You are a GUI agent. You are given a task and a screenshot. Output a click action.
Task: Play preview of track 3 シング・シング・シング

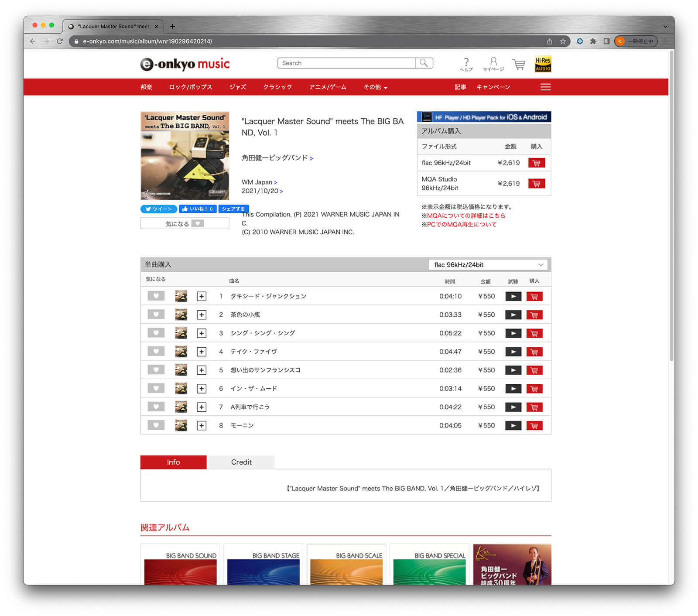coord(513,333)
